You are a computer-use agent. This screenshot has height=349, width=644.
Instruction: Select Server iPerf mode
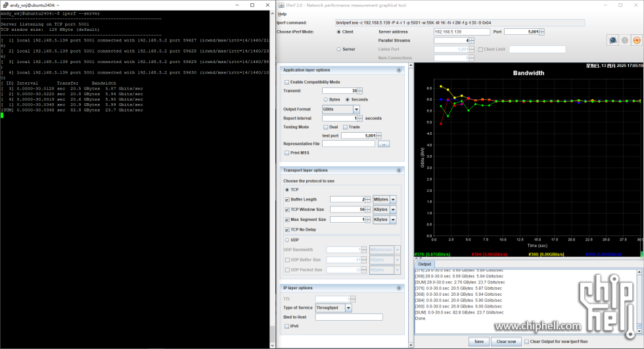coord(339,49)
